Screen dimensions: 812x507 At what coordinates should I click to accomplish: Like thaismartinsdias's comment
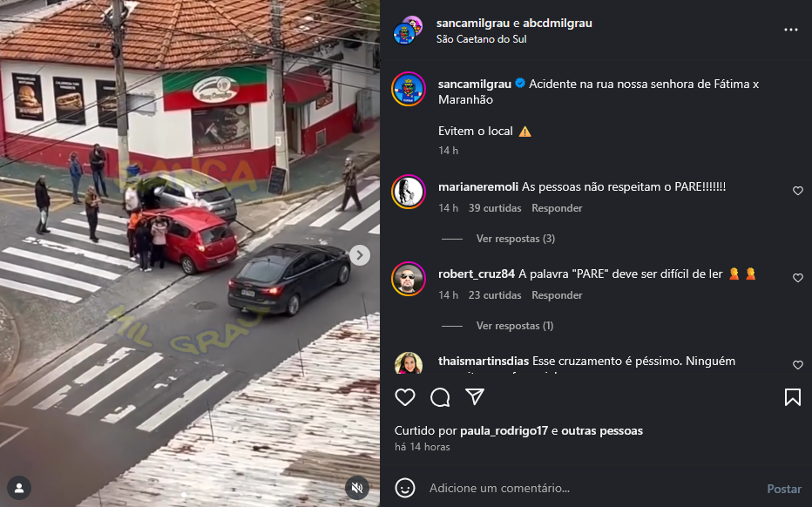click(x=797, y=365)
